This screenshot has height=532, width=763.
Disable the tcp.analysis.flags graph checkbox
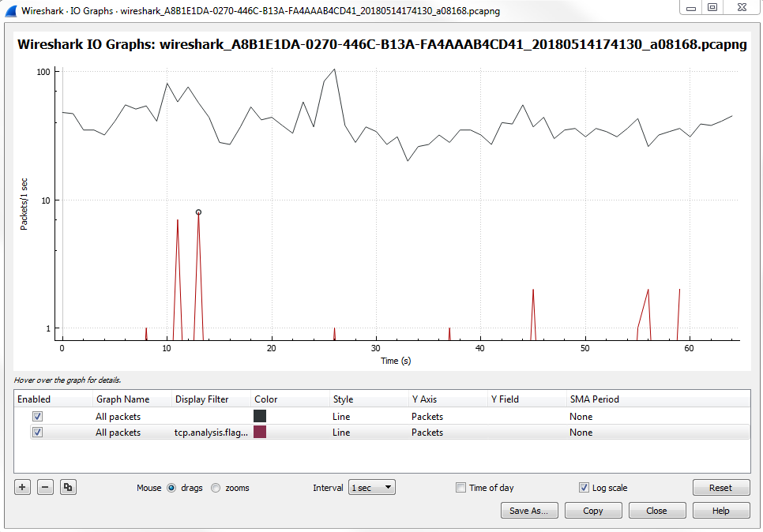tap(37, 432)
